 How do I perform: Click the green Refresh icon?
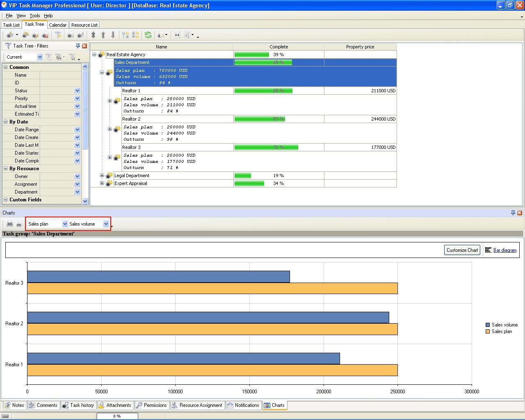point(148,35)
